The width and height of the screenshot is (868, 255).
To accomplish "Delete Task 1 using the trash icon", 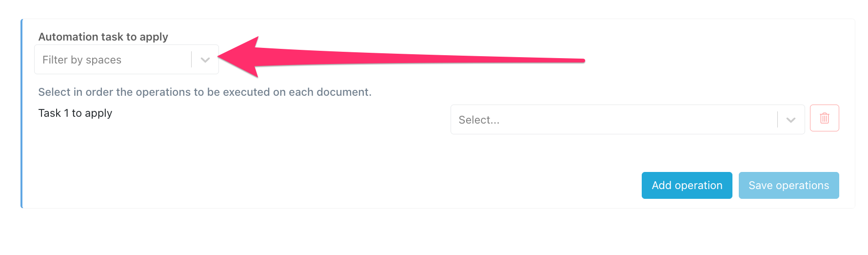I will (824, 118).
